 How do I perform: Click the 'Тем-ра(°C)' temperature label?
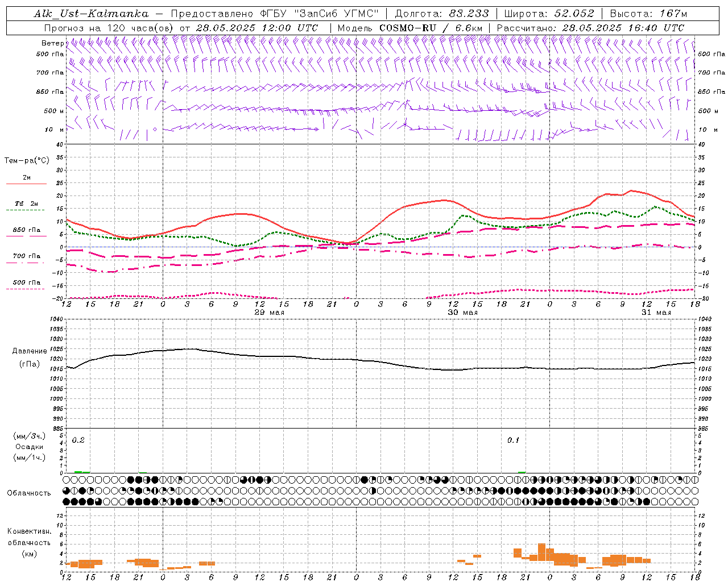(x=27, y=161)
